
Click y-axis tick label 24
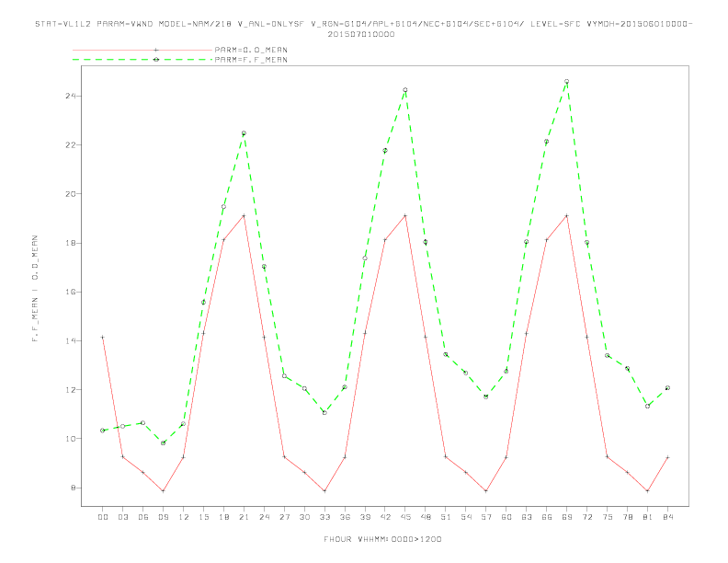71,97
